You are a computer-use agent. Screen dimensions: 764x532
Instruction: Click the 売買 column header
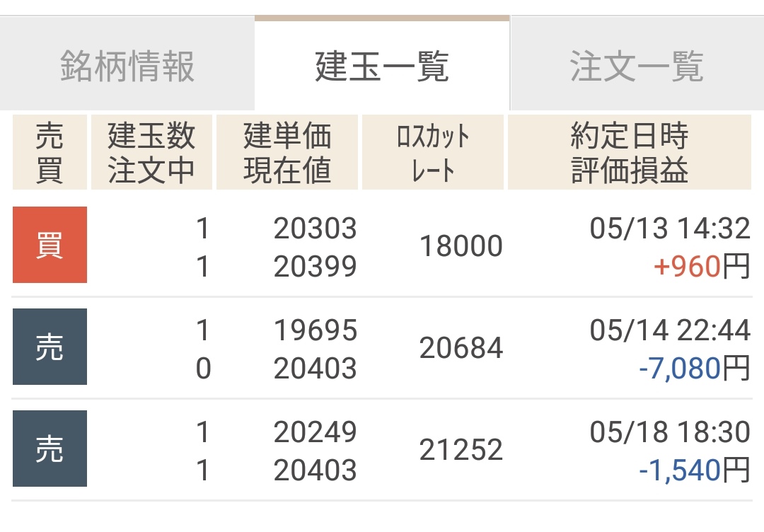click(50, 153)
